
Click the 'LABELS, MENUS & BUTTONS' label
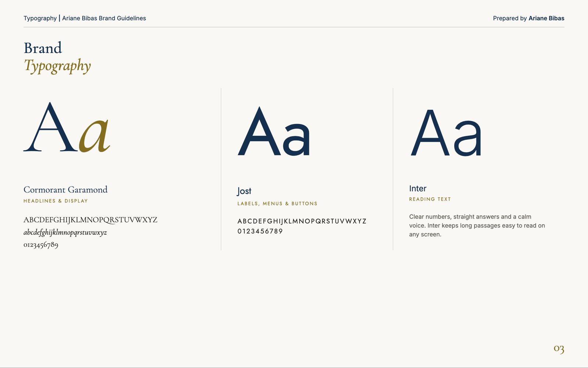(277, 204)
